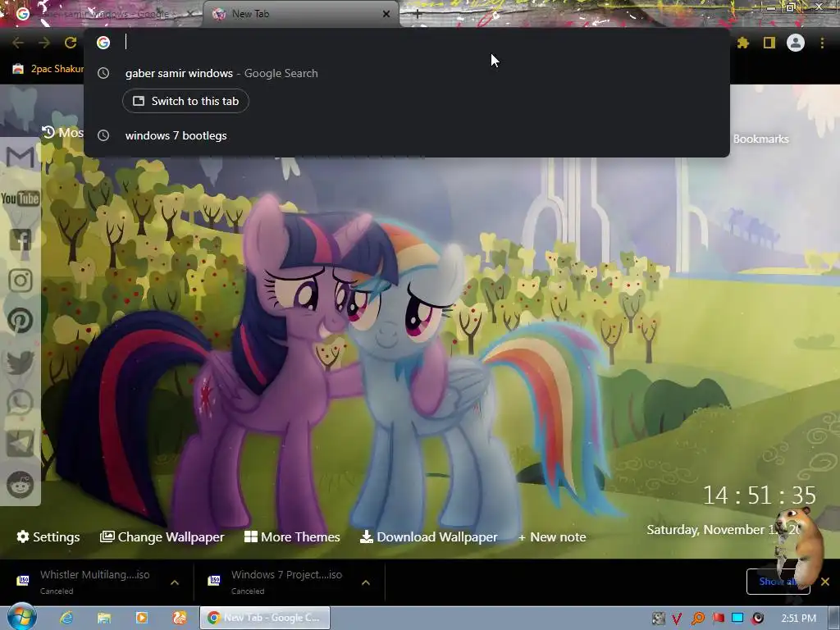Close the downloads bar

[x=825, y=582]
